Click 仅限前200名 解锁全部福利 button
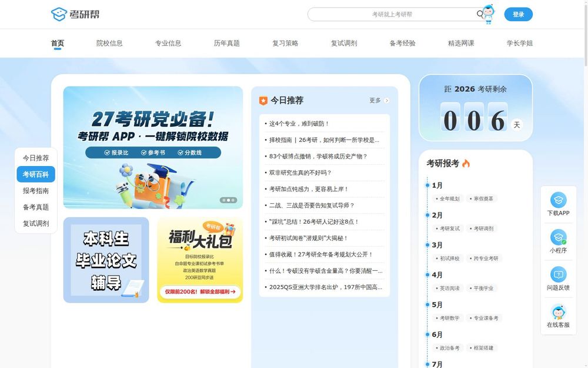Screen dimensions: 588x368 pyautogui.click(x=200, y=291)
